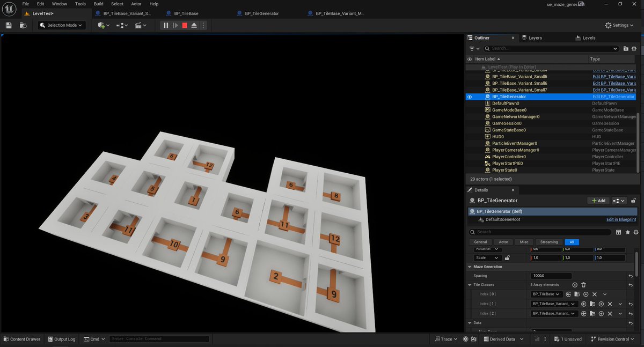
Task: Switch to the BP_TileGenerator tab
Action: point(262,13)
